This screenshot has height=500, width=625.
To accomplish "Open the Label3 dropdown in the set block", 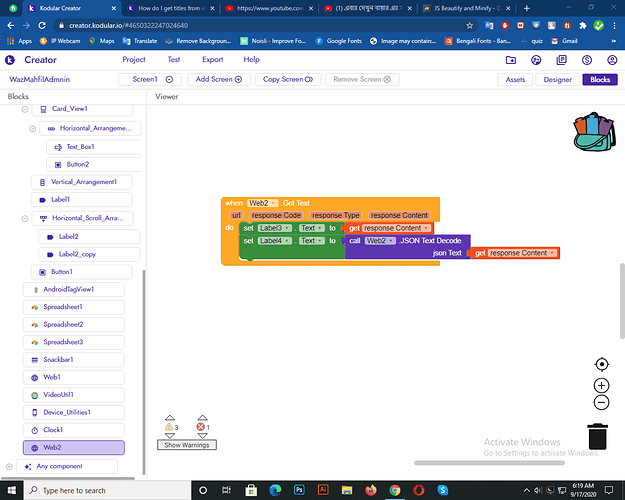I will (x=276, y=228).
